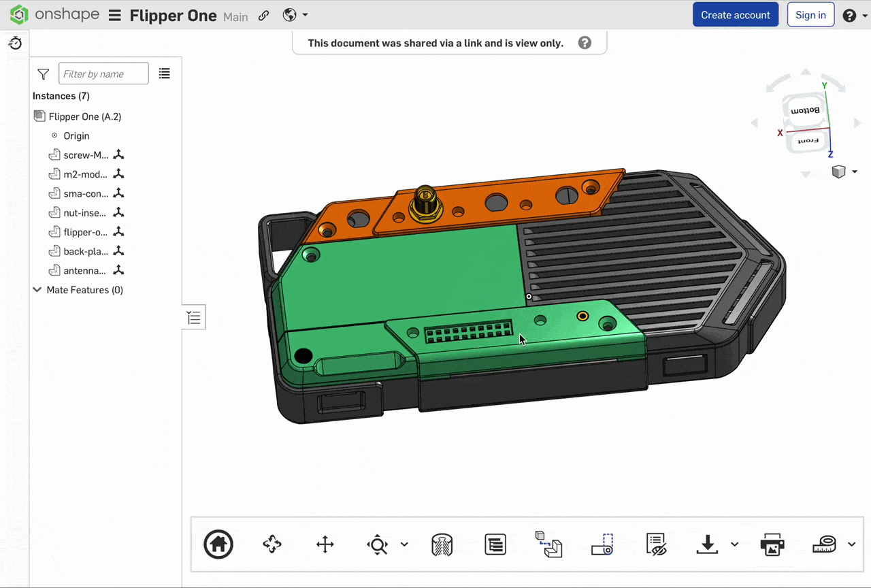Select the Measure tape tool

point(825,544)
